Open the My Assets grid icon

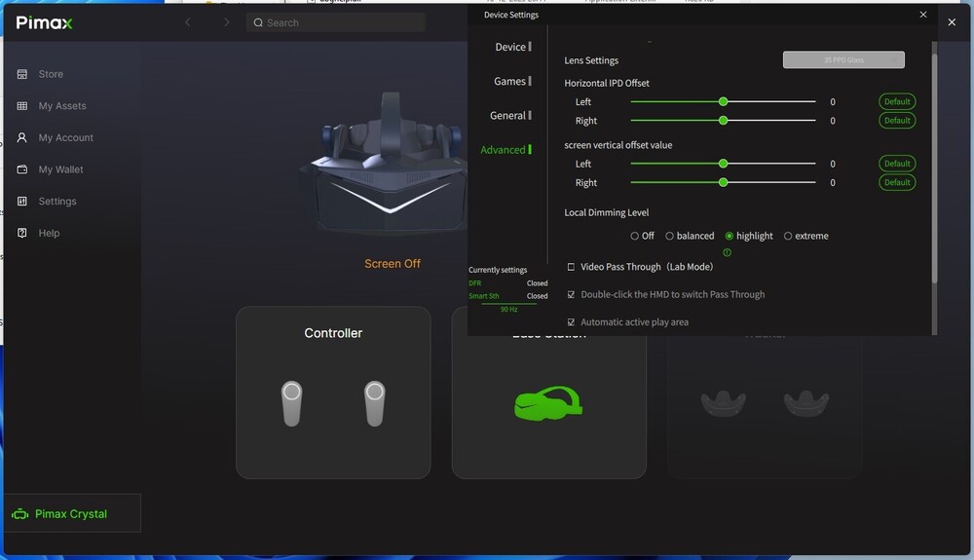(22, 105)
